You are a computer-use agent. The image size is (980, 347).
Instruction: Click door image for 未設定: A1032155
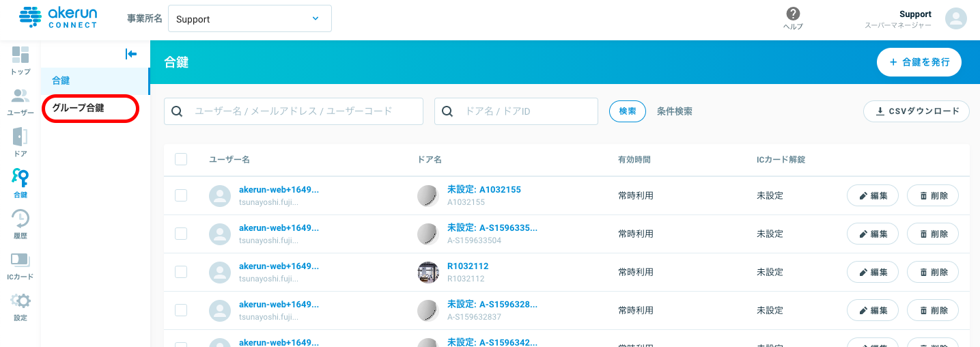[428, 196]
